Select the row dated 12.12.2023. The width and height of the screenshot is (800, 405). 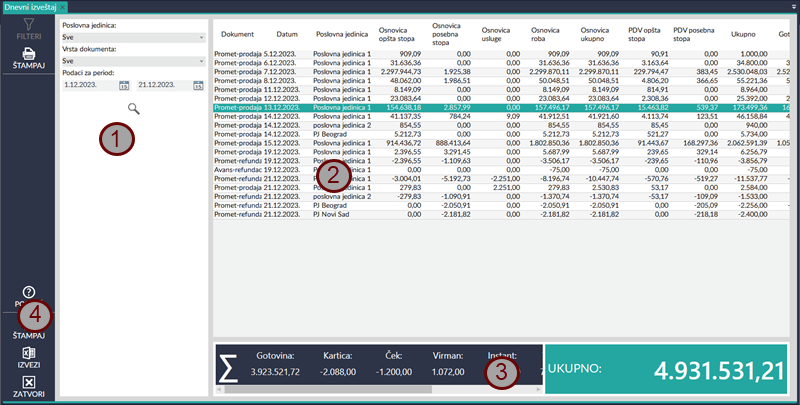tap(501, 98)
